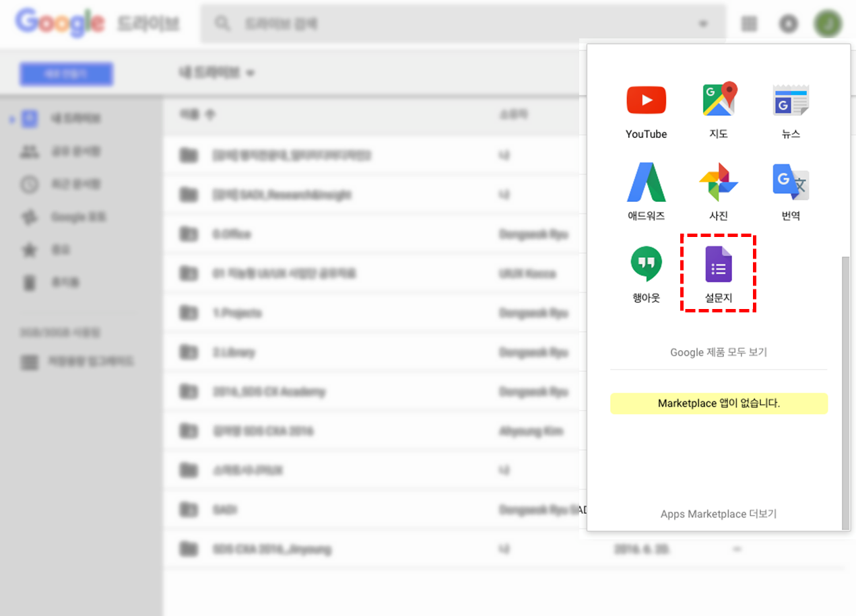856x616 pixels.
Task: Select My Drive in the sidebar
Action: pos(75,119)
